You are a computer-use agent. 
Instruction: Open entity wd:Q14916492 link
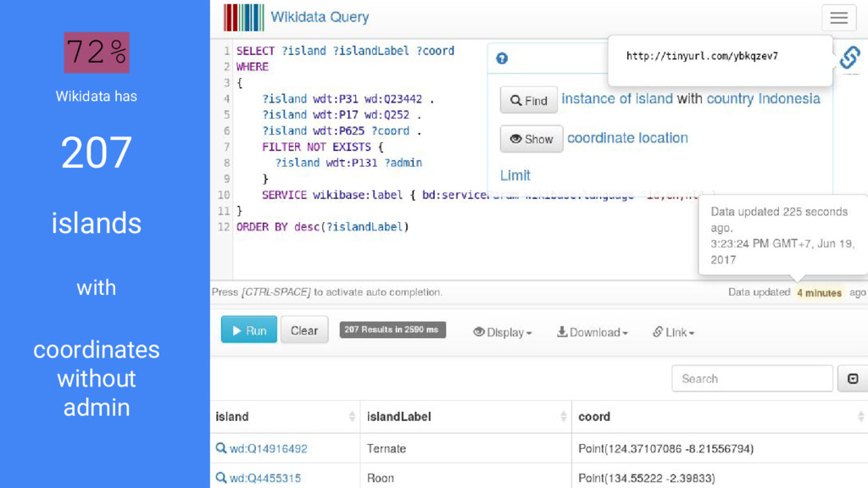[x=269, y=448]
